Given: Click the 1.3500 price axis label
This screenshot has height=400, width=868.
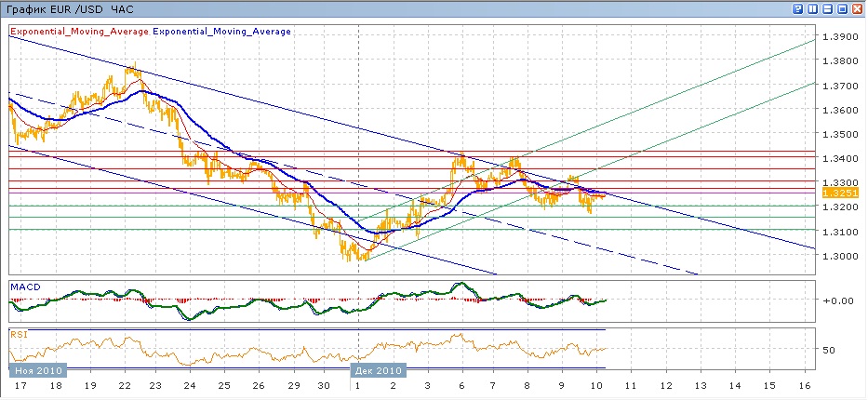Looking at the screenshot, I should pyautogui.click(x=840, y=135).
